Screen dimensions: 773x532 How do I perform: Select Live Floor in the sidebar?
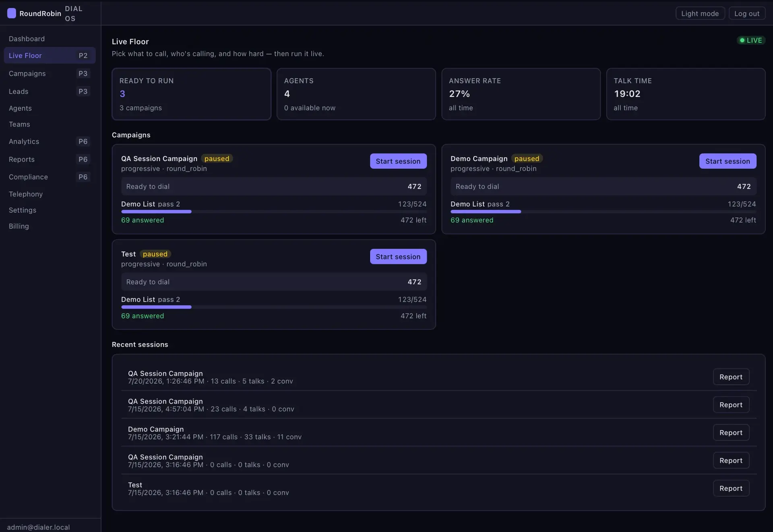50,56
